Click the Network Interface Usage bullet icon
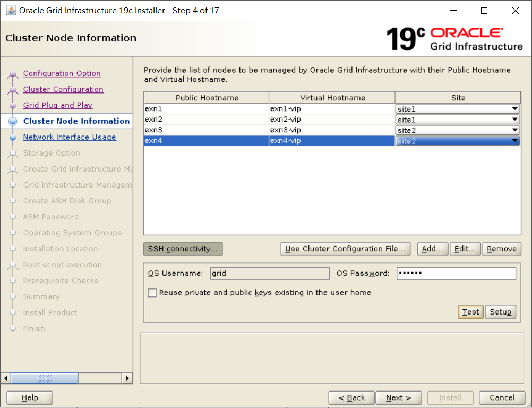 coord(13,138)
